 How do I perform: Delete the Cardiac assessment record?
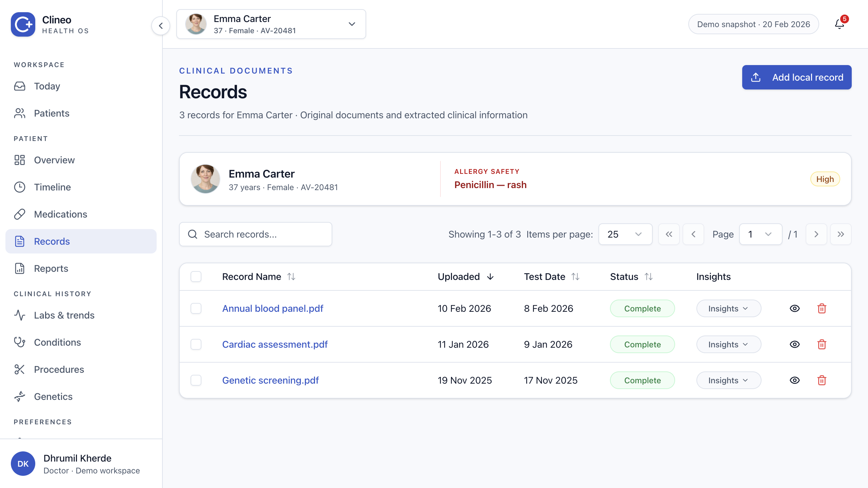pos(822,344)
